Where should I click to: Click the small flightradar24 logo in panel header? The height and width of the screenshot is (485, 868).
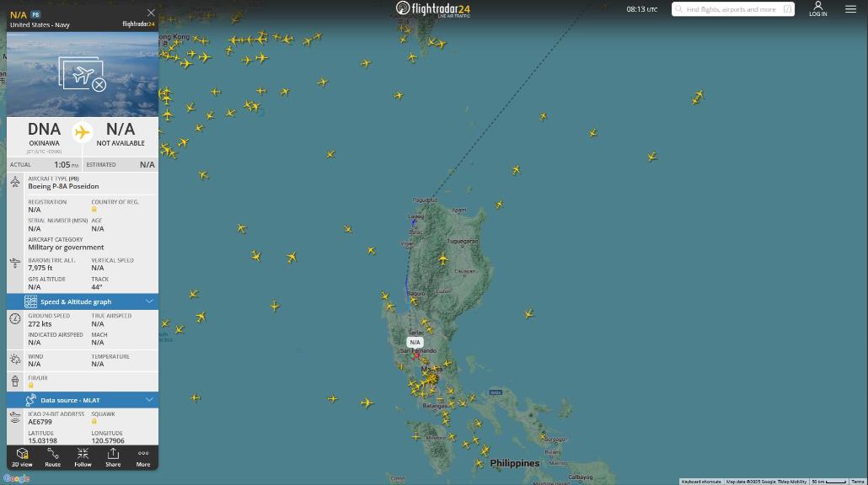click(x=138, y=24)
